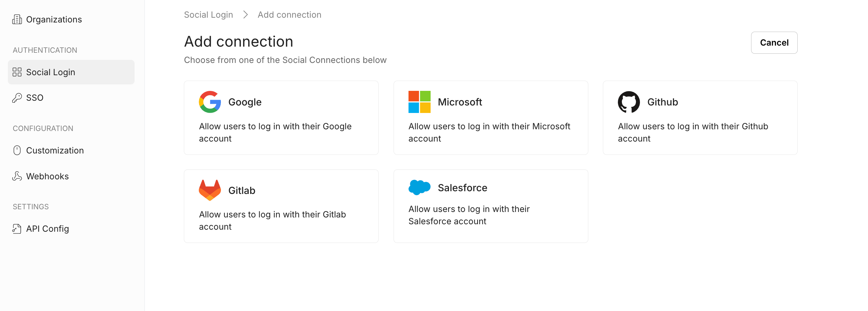Select the Social Login sidebar icon
Image resolution: width=868 pixels, height=311 pixels.
coord(17,72)
